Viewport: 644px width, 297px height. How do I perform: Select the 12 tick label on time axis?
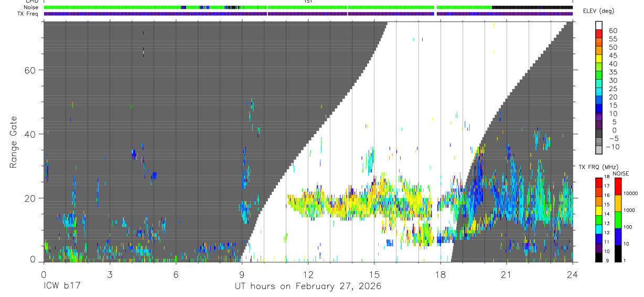(x=308, y=274)
